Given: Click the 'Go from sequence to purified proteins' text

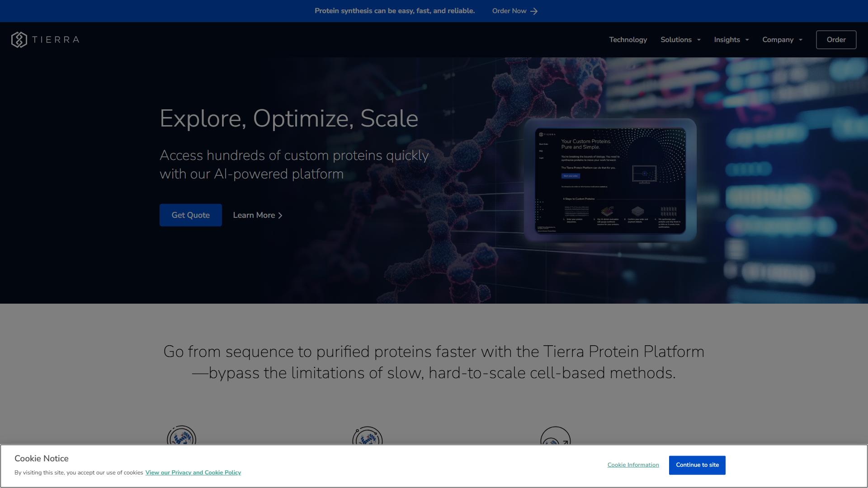Looking at the screenshot, I should (434, 362).
